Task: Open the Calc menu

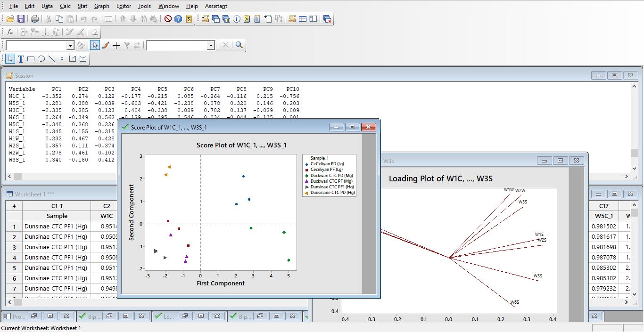Action: click(65, 6)
